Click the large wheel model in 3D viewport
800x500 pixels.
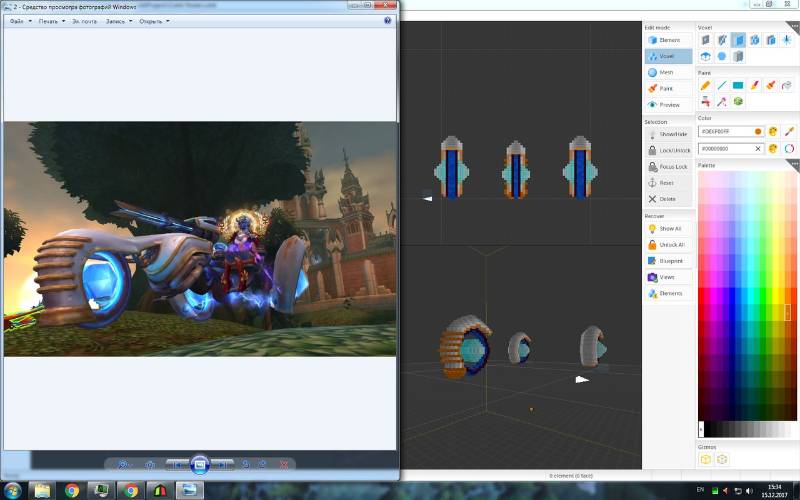[465, 347]
